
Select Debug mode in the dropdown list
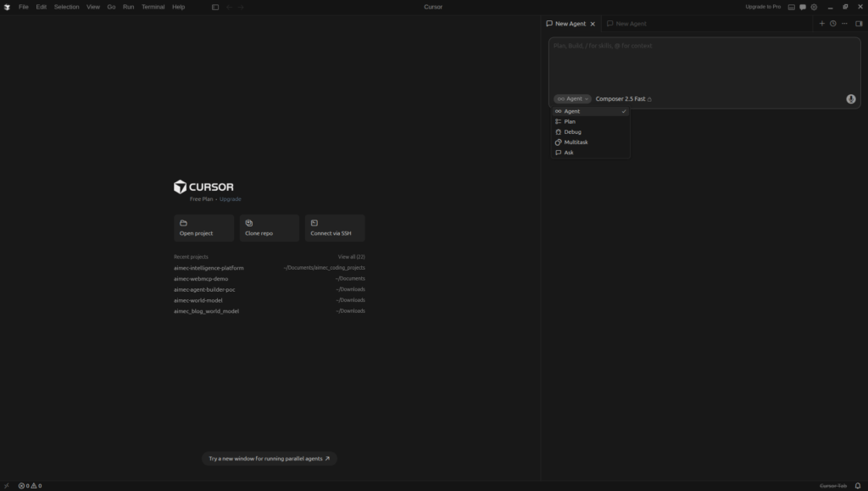pyautogui.click(x=591, y=131)
